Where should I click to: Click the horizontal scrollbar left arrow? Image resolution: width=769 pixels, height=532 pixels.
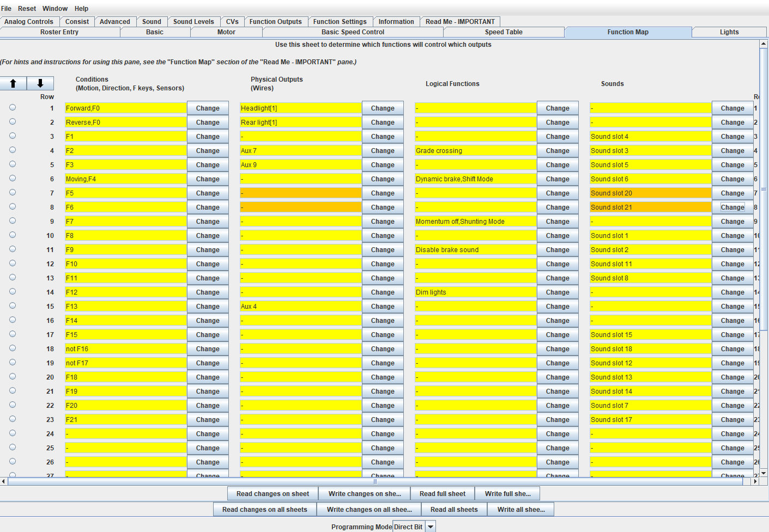(4, 481)
